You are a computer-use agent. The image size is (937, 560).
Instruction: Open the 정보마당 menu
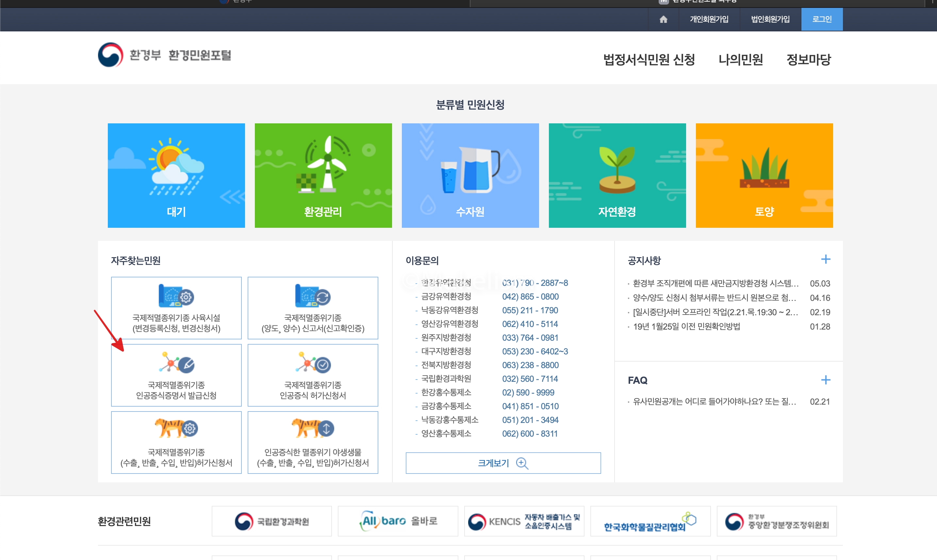[808, 60]
